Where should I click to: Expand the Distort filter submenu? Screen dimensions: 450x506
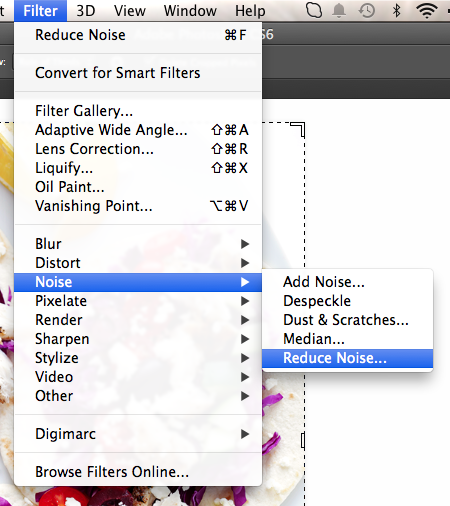(x=138, y=263)
